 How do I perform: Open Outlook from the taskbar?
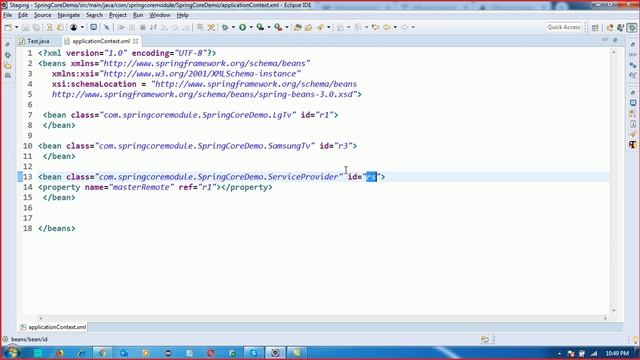click(124, 353)
